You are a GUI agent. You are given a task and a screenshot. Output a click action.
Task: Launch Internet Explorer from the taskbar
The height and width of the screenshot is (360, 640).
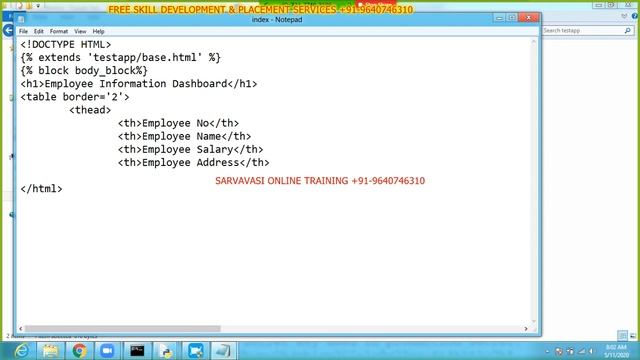(21, 351)
